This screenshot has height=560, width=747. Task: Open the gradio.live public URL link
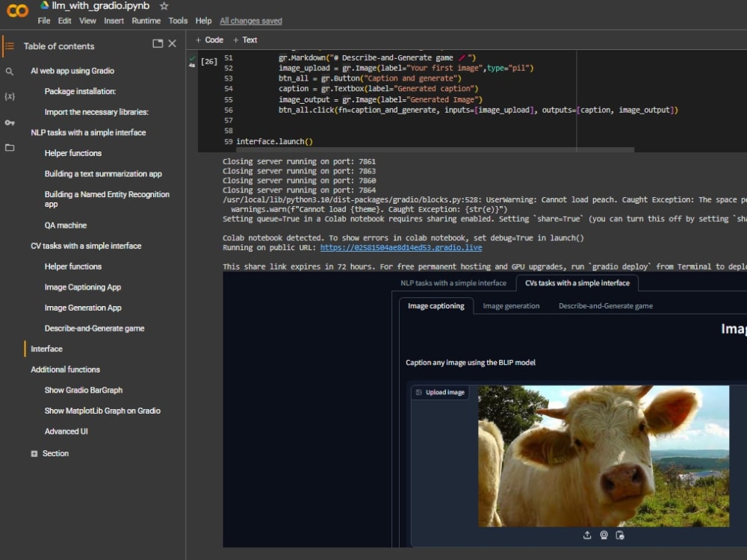[401, 248]
